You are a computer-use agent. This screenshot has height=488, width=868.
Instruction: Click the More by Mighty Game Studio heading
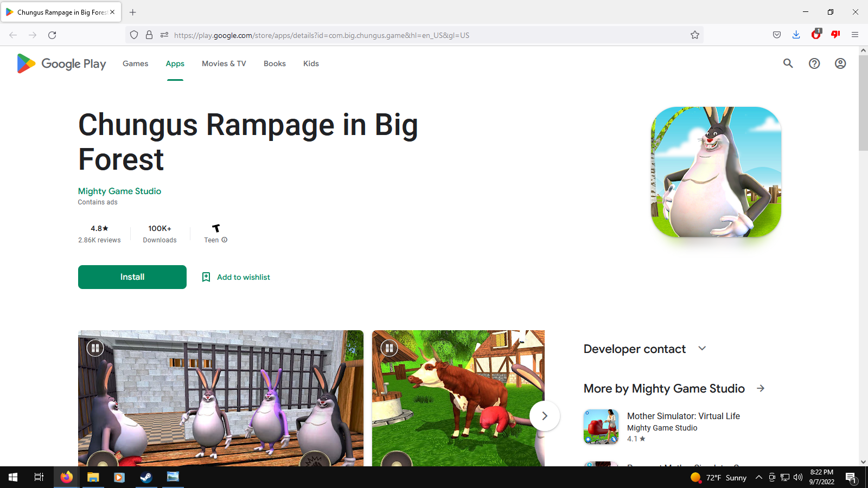click(x=664, y=388)
